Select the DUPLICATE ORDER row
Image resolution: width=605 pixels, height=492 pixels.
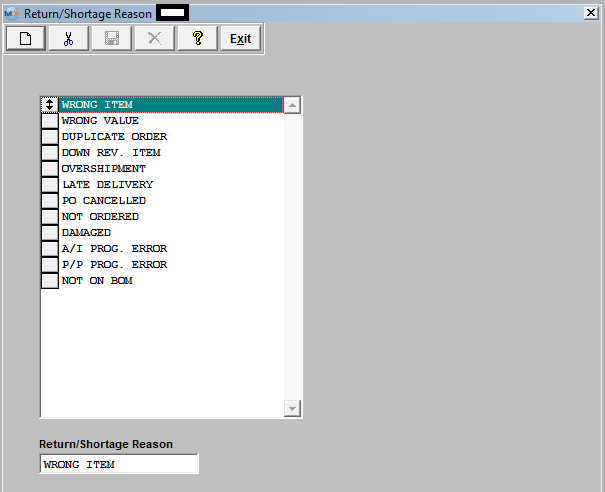171,137
